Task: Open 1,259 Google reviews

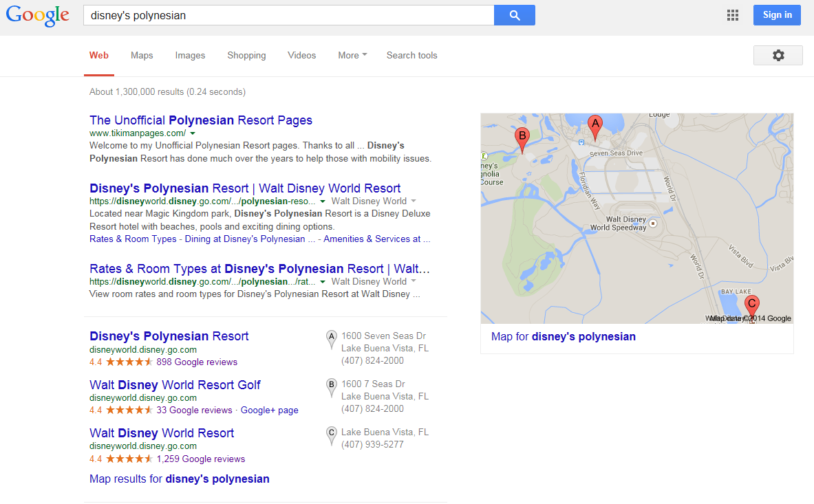Action: coord(200,459)
